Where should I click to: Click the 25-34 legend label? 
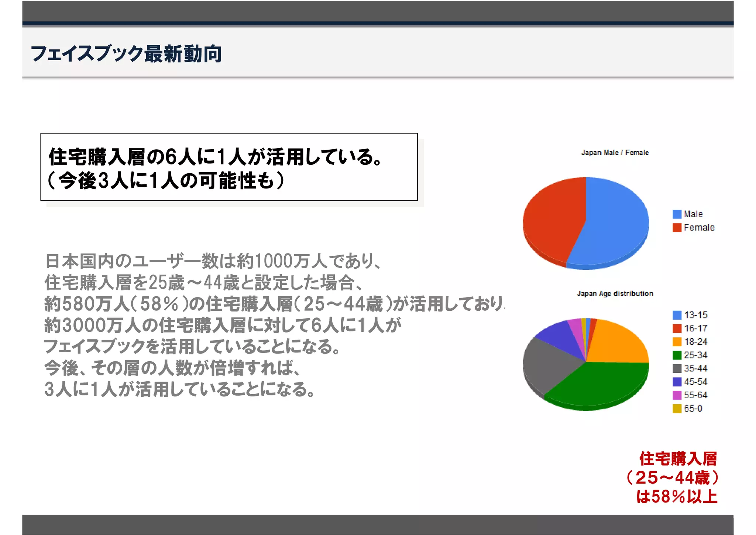[x=695, y=355]
